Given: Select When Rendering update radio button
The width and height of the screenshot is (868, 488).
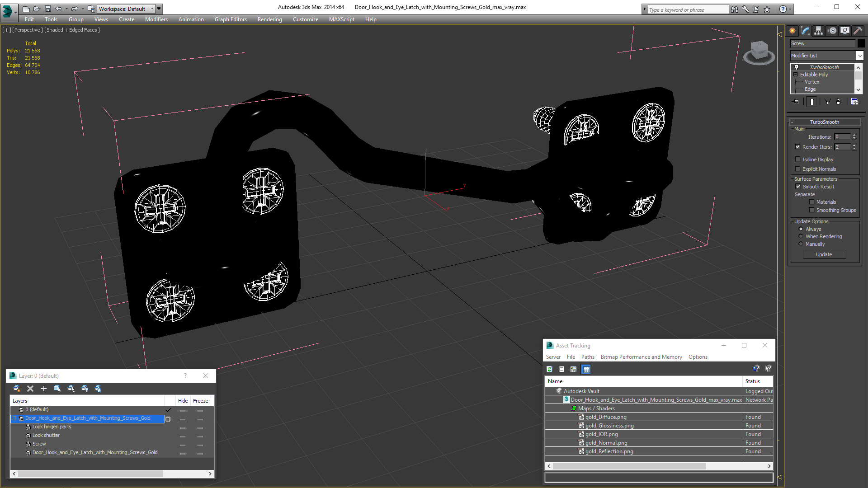Looking at the screenshot, I should point(801,236).
